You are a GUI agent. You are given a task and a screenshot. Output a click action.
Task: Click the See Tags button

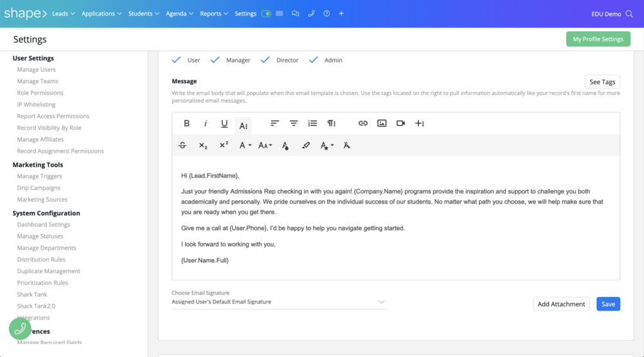point(602,82)
